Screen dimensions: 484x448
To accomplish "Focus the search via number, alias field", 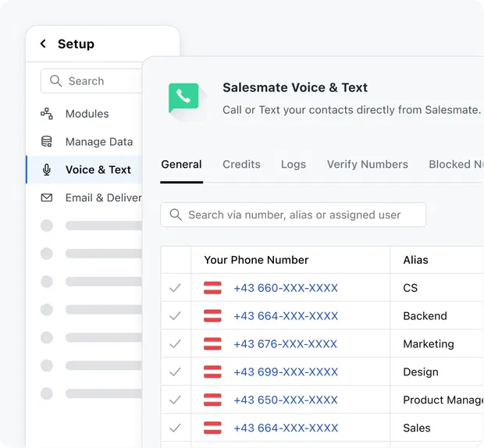I will (x=294, y=215).
